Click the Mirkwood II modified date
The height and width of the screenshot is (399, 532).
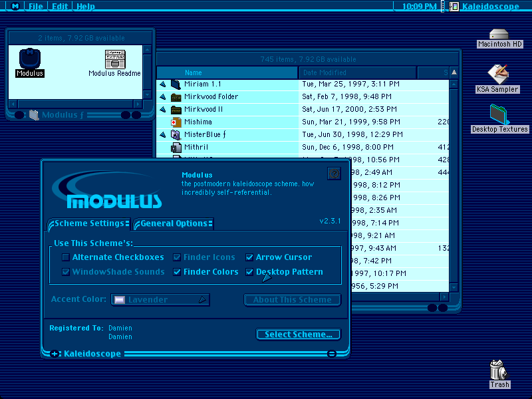point(350,110)
